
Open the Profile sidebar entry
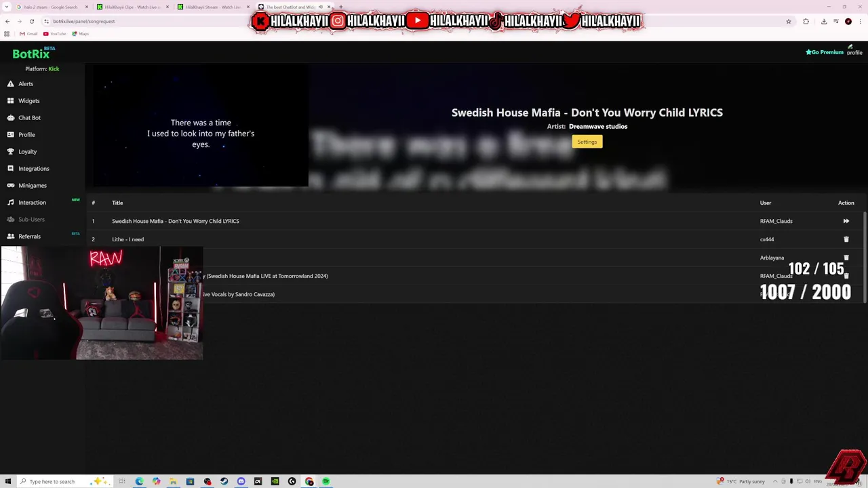click(26, 135)
